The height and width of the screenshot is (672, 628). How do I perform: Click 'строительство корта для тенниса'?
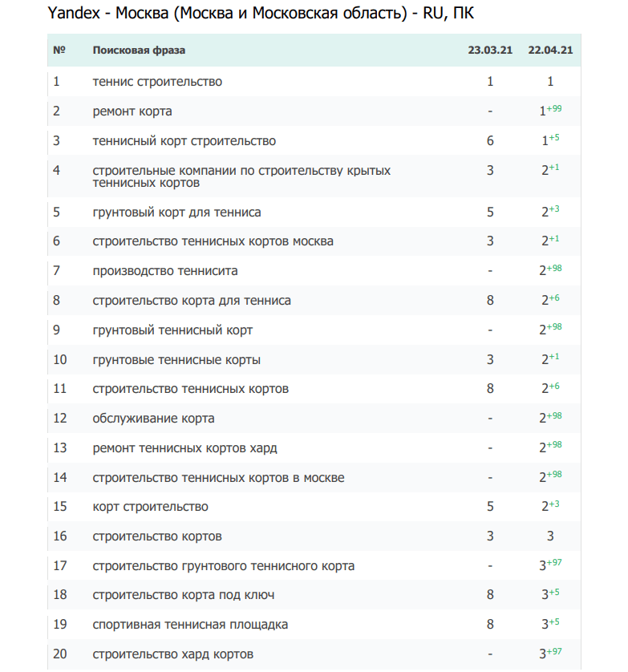pyautogui.click(x=192, y=301)
